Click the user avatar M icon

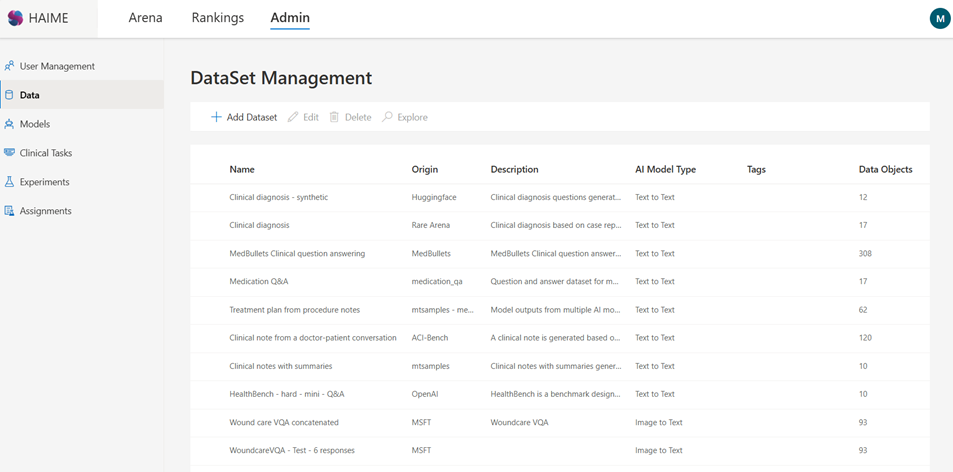[x=939, y=18]
